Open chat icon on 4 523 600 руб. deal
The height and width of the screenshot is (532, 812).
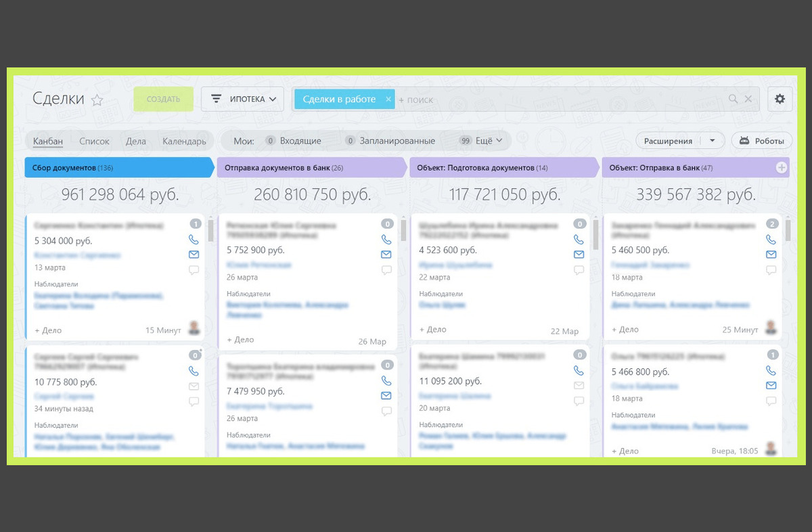[x=579, y=270]
